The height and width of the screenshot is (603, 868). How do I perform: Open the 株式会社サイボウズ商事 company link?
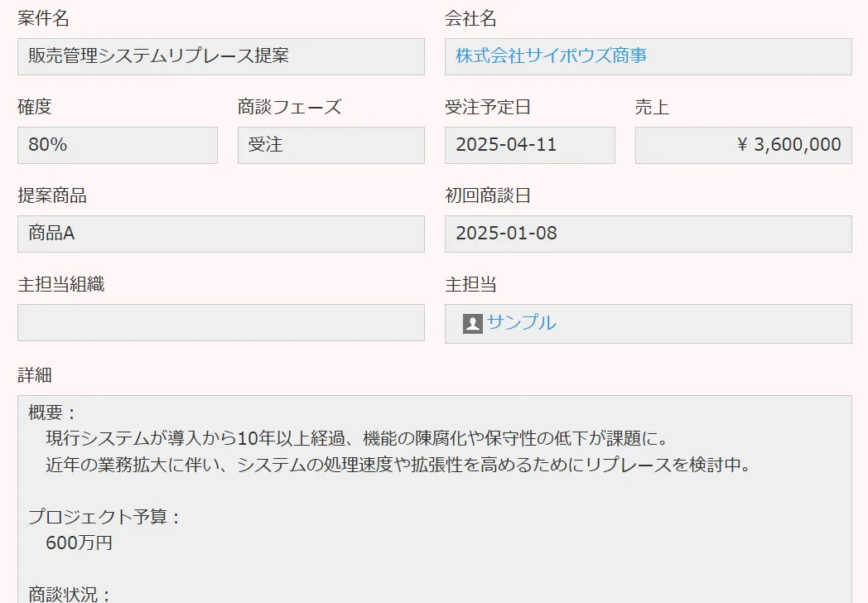551,56
